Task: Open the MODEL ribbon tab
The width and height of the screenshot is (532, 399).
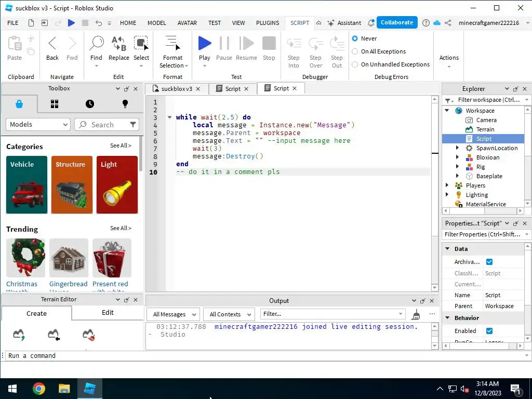Action: click(157, 23)
